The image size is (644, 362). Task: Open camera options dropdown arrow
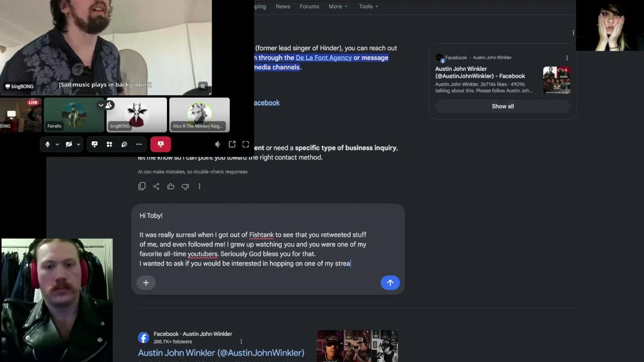pyautogui.click(x=78, y=144)
